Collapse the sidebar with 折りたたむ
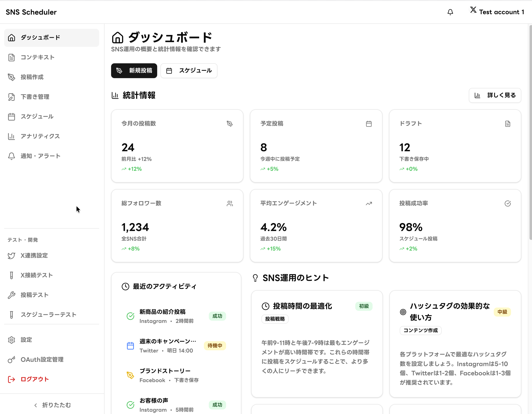This screenshot has height=414, width=532. click(x=52, y=405)
